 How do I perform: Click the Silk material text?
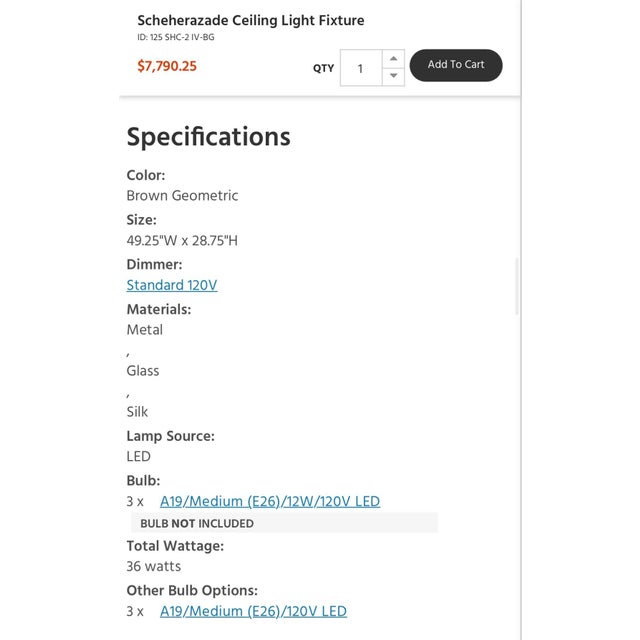click(138, 411)
